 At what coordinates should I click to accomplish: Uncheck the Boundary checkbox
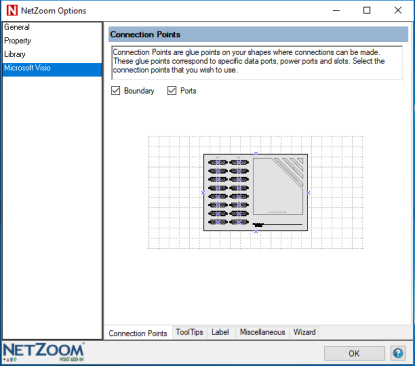[x=115, y=91]
